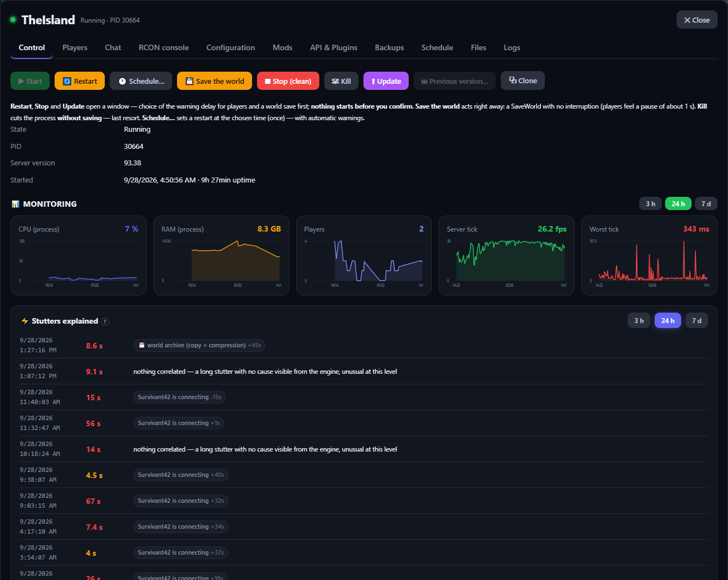Select 3 h range in Stutters explained
The width and height of the screenshot is (728, 580).
(639, 320)
